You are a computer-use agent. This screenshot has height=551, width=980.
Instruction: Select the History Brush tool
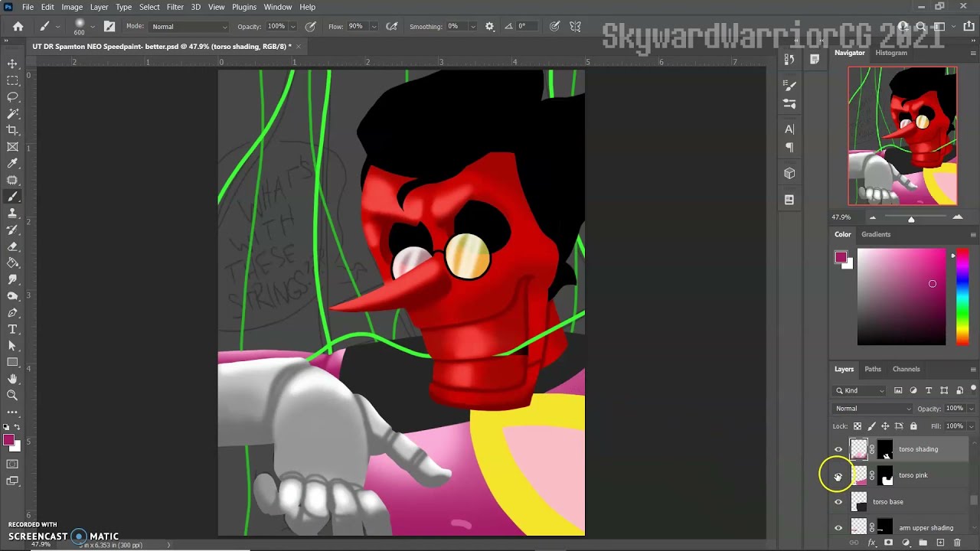12,230
